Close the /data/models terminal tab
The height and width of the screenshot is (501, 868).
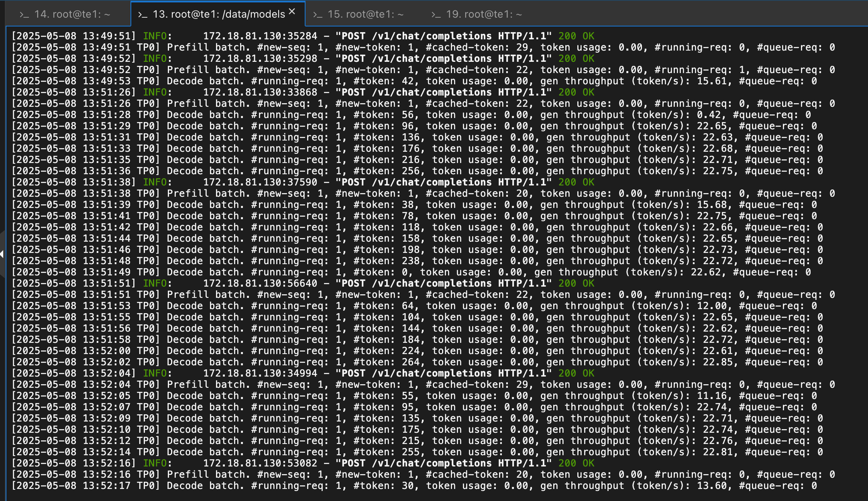click(x=292, y=12)
